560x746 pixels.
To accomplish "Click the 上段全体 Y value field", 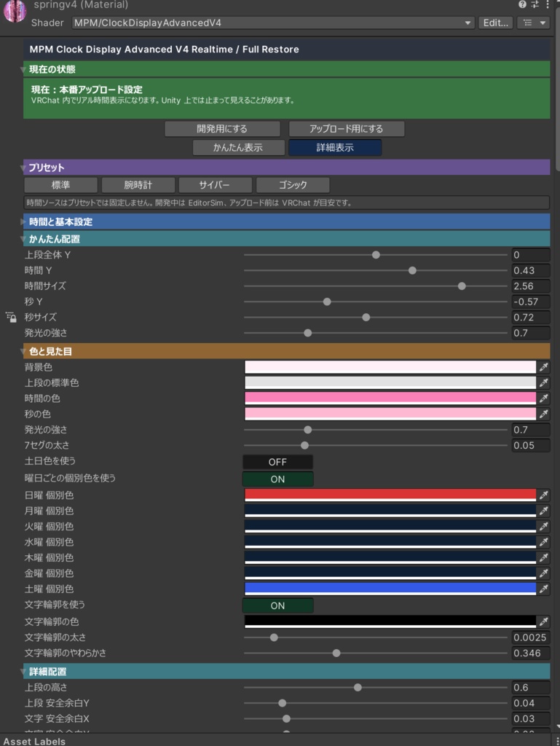I will (531, 255).
